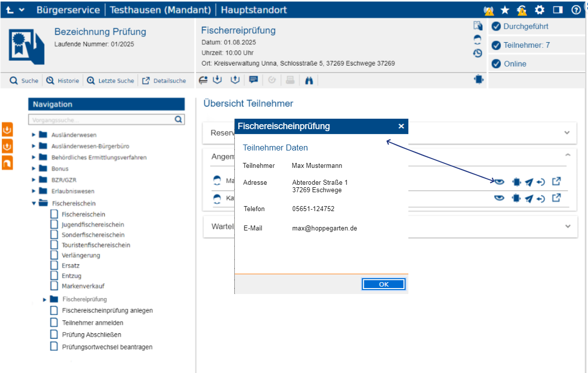This screenshot has width=588, height=373.
Task: Close the Fischereischeinprüfung dialog
Action: click(401, 127)
